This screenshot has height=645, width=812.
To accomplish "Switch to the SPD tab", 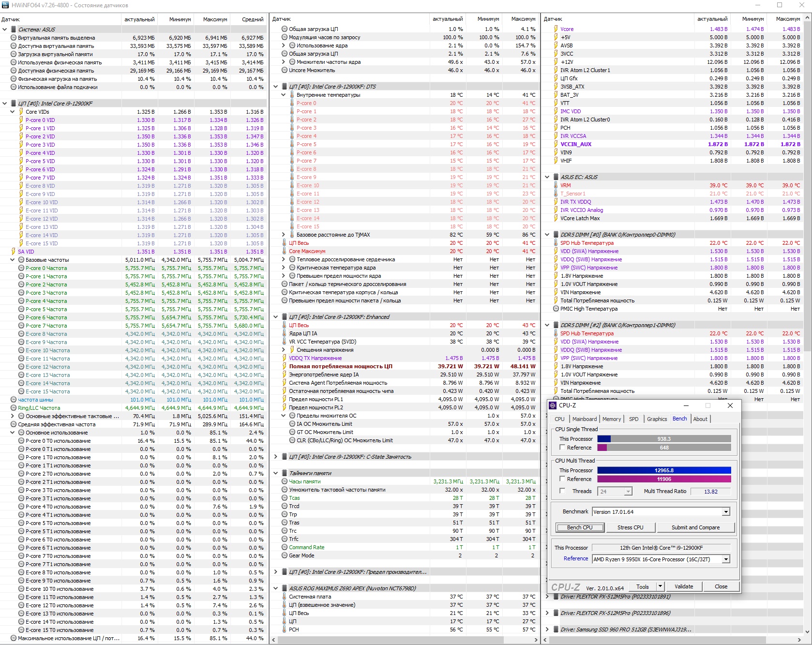I will point(634,419).
